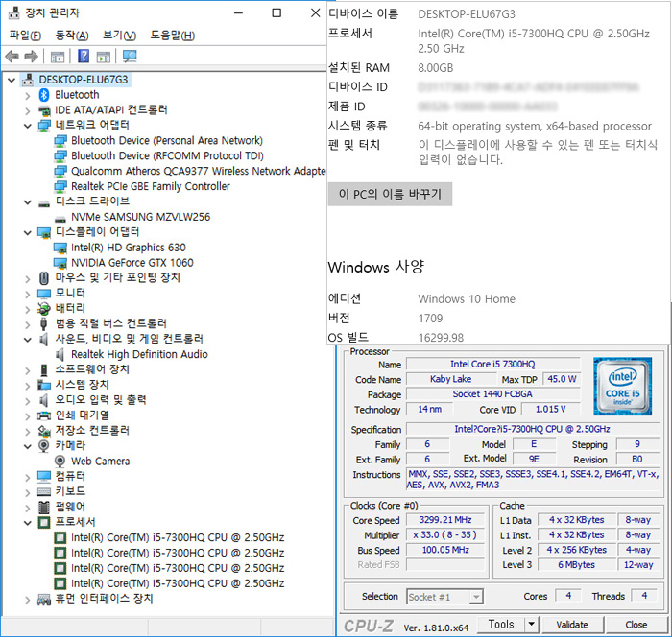Click the network adapter category icon

44,126
